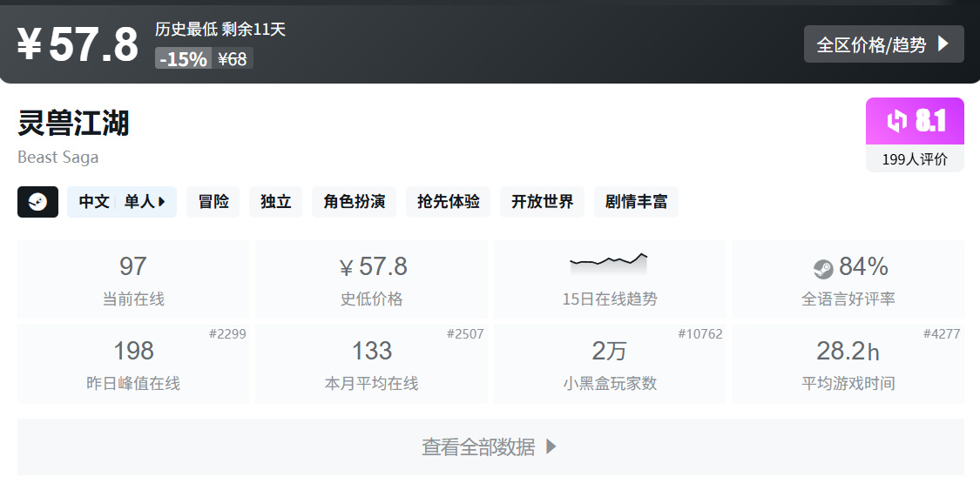Select the 剧情丰富 tag

(x=636, y=202)
